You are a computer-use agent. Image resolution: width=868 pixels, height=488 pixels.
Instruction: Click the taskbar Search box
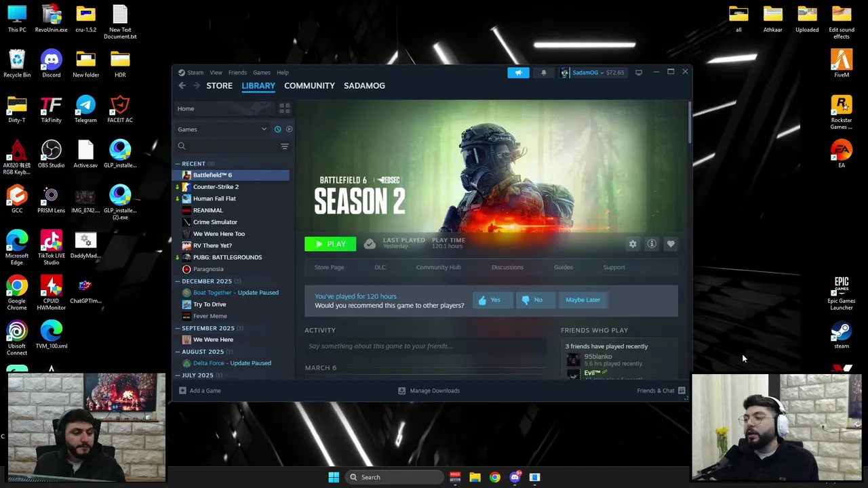pyautogui.click(x=394, y=477)
